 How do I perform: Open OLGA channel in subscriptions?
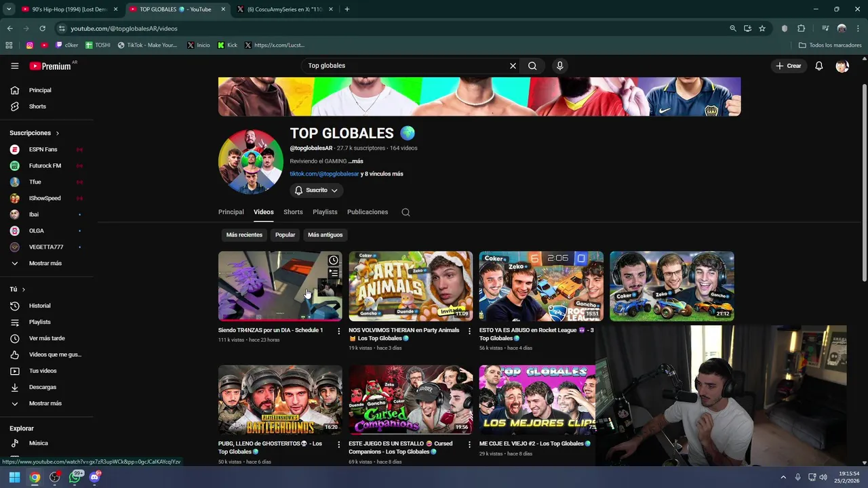(47, 230)
